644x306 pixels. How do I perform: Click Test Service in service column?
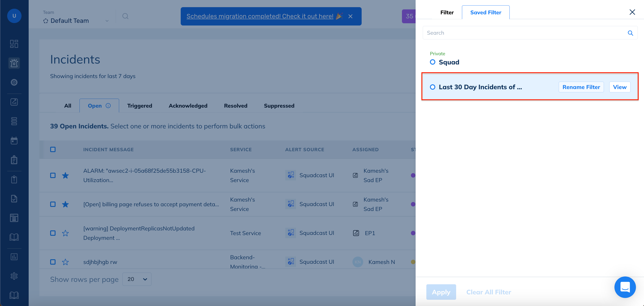point(245,233)
